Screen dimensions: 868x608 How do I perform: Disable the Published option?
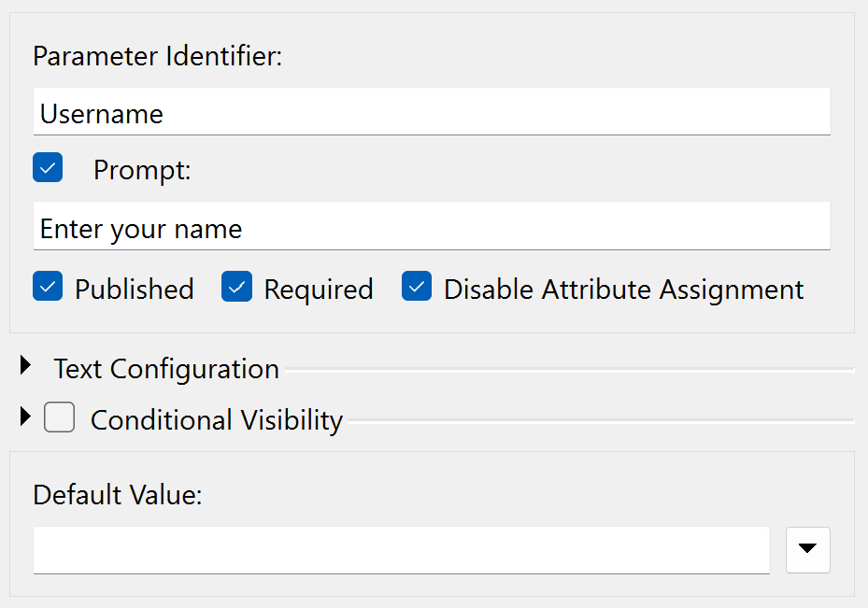(x=48, y=286)
